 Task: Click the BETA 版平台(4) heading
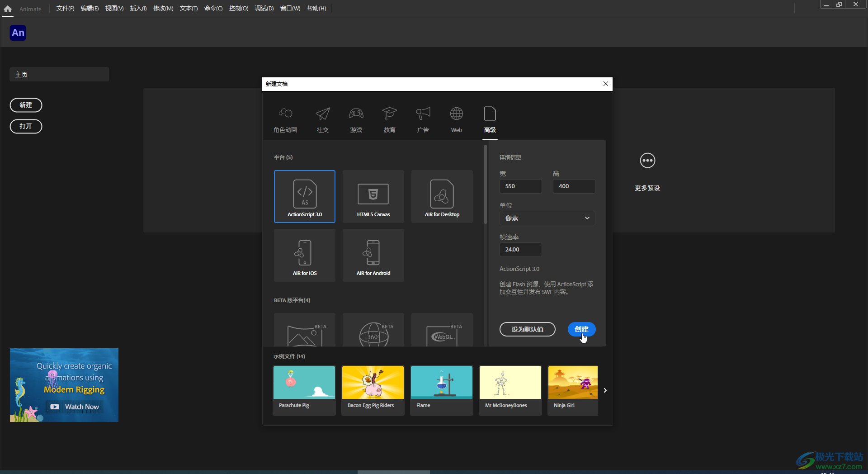292,300
